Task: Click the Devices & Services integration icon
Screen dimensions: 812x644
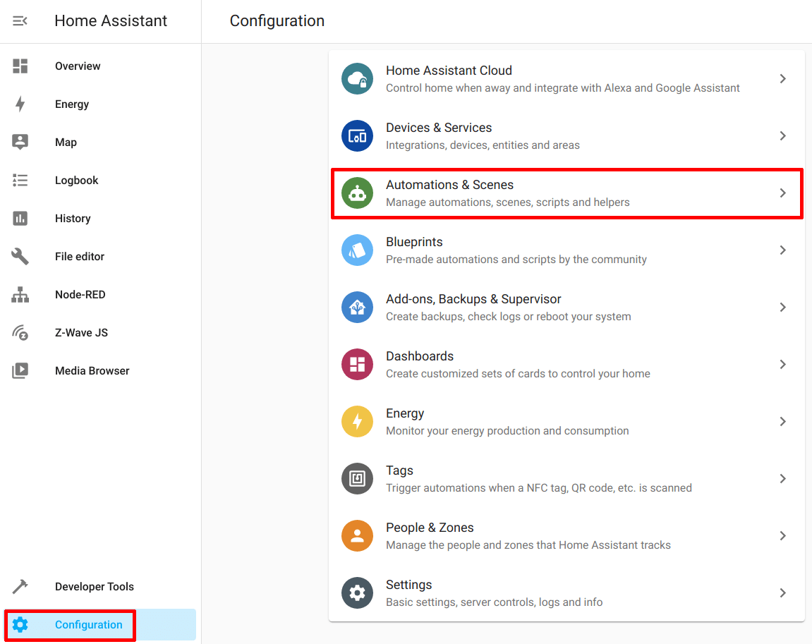Action: (357, 135)
